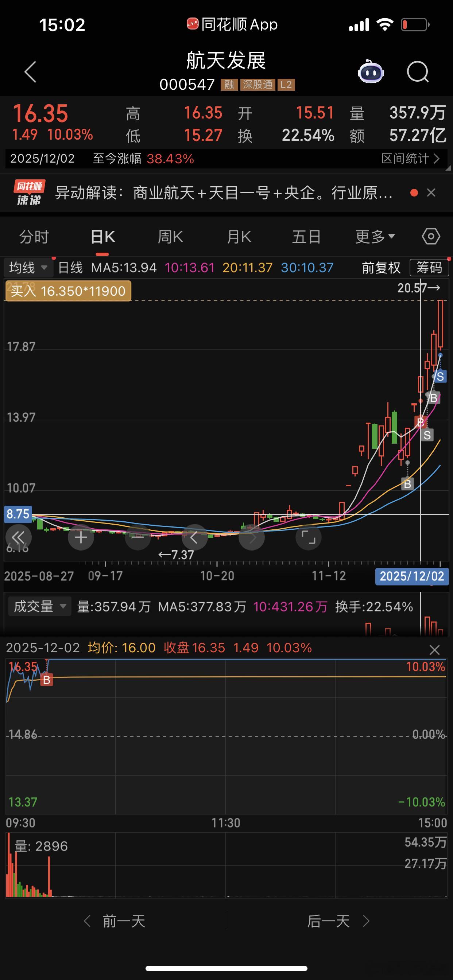The image size is (453, 980).
Task: Tap the 同花顺 App return-to-app label
Action: tap(232, 24)
